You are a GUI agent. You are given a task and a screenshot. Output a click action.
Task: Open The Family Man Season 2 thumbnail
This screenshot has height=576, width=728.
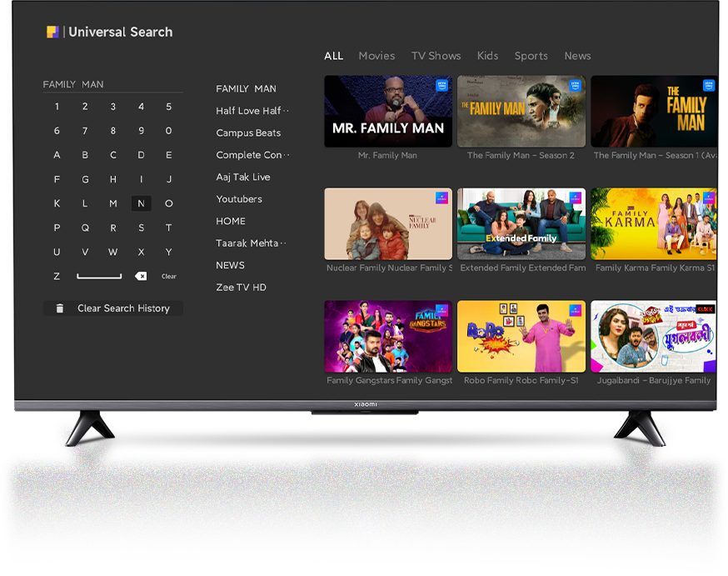tap(521, 112)
